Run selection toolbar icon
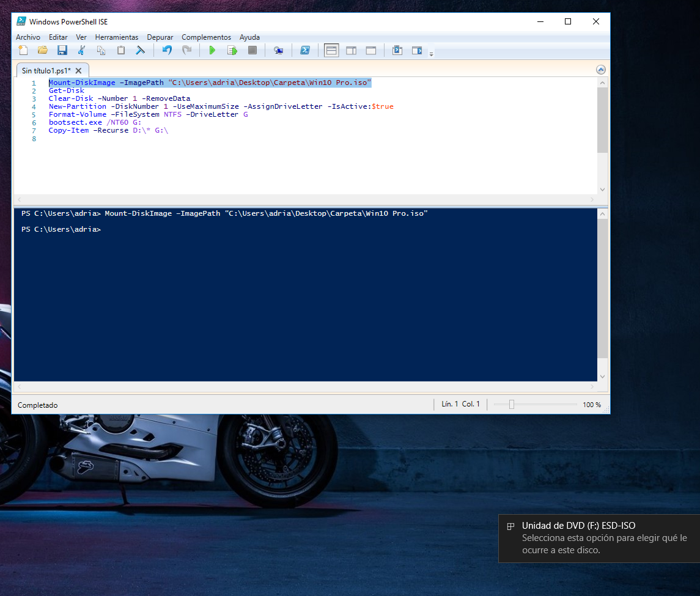This screenshot has height=596, width=700. point(232,51)
